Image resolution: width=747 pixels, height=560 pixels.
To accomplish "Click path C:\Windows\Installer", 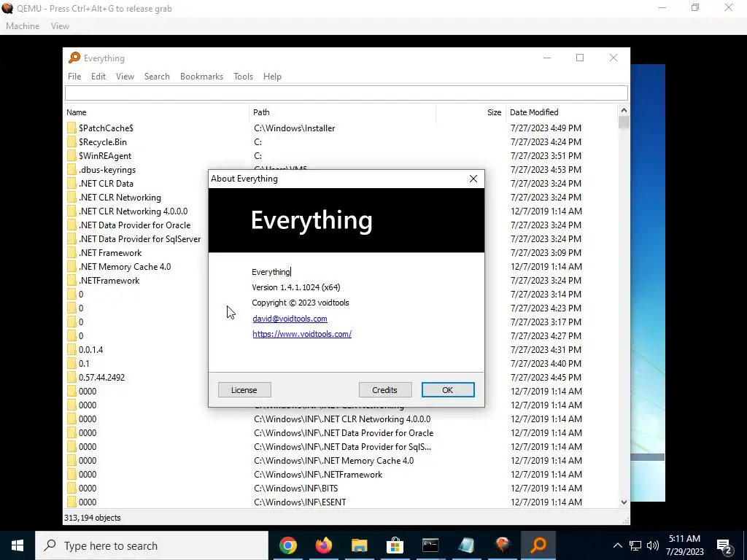I will (x=295, y=128).
